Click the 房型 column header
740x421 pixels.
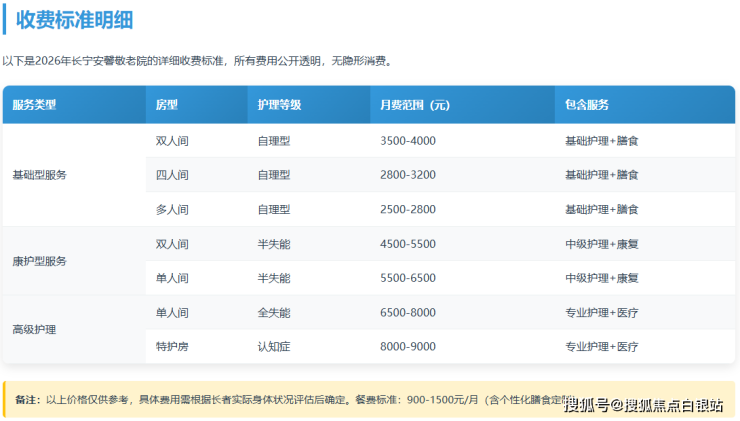(166, 105)
